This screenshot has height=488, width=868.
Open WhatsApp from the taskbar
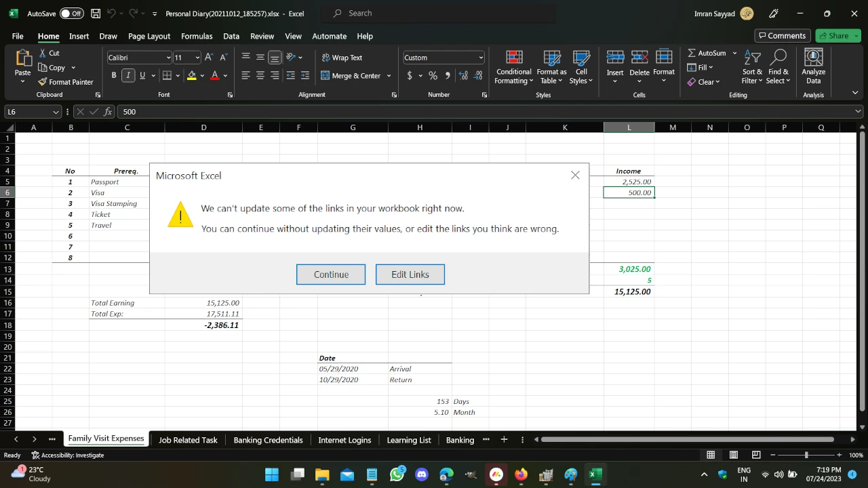tap(397, 474)
